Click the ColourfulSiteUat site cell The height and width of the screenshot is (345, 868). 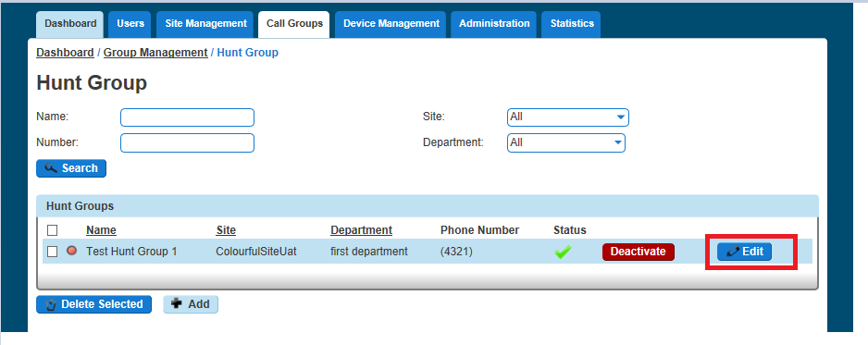[256, 252]
